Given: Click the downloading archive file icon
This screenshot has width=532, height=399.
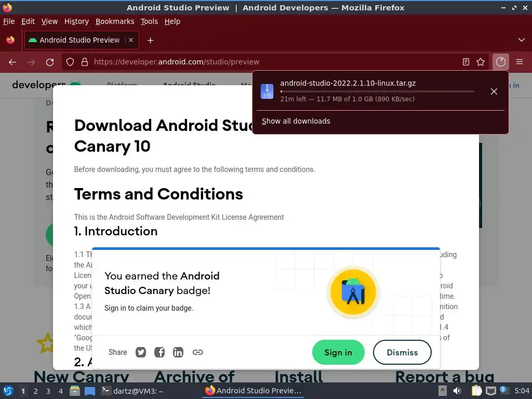Looking at the screenshot, I should tap(267, 91).
